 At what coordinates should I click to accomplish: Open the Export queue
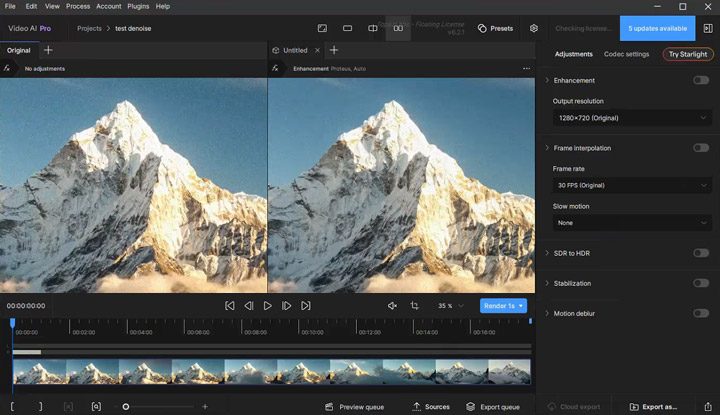coord(493,407)
